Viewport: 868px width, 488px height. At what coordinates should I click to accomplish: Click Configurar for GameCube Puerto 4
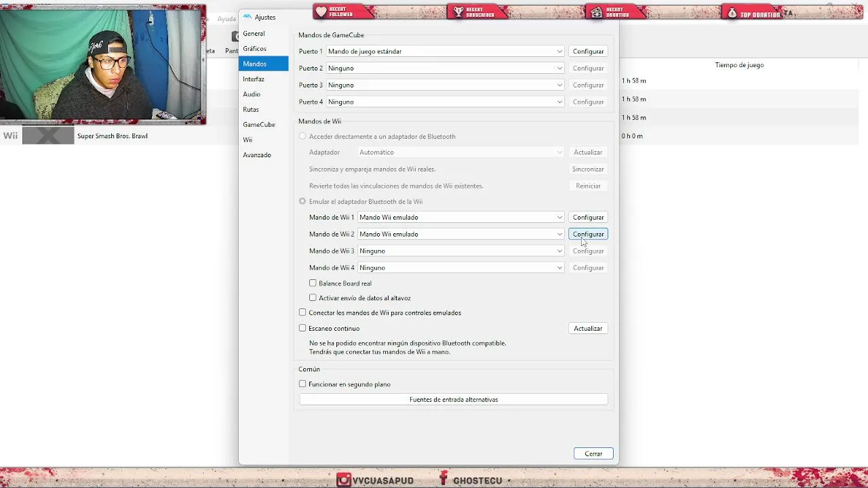[588, 102]
